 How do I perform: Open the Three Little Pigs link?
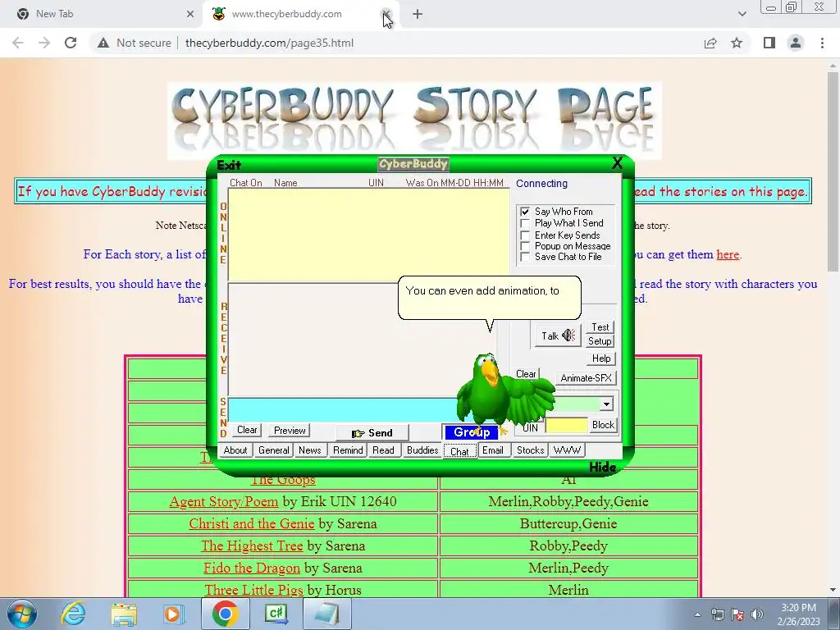(254, 590)
